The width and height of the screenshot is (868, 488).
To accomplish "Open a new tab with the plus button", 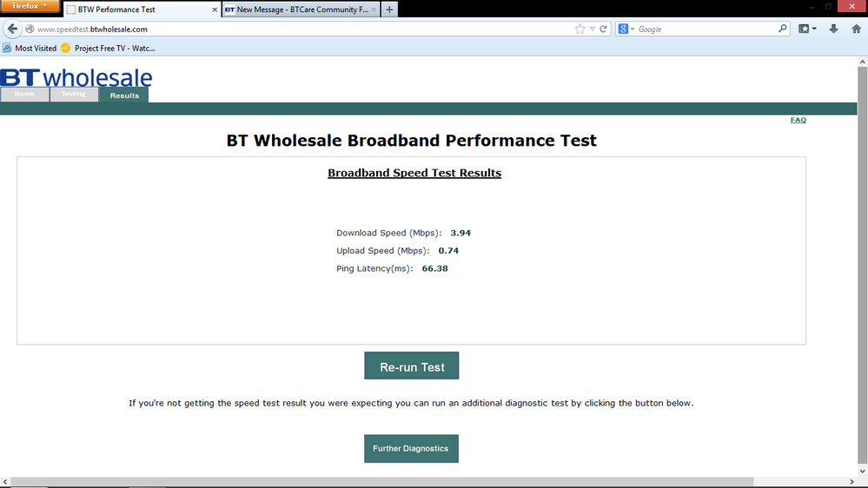I will pos(390,10).
